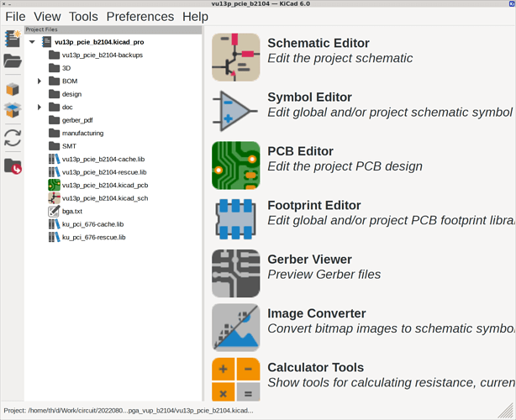Open the Footprint Editor launcher icon
The height and width of the screenshot is (420, 516).
pos(235,219)
